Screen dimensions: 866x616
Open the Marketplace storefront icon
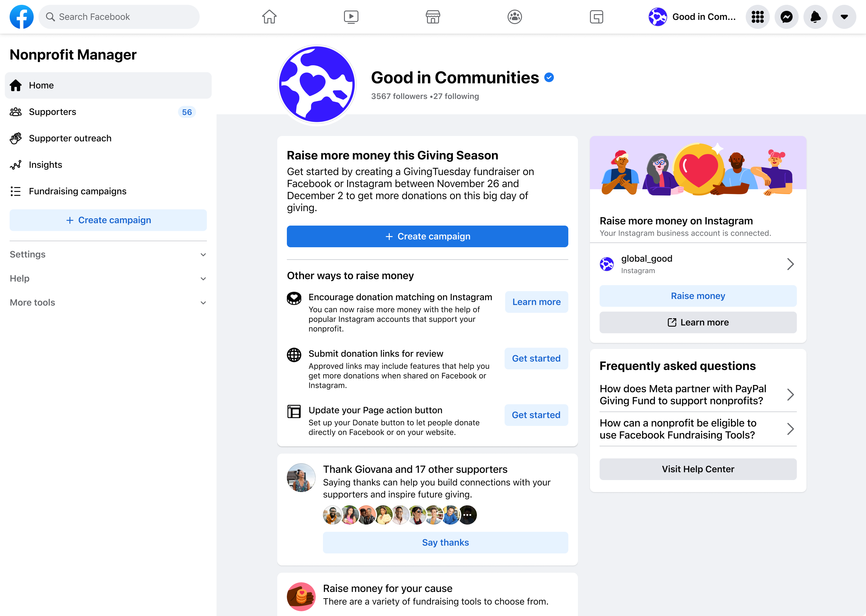tap(433, 17)
